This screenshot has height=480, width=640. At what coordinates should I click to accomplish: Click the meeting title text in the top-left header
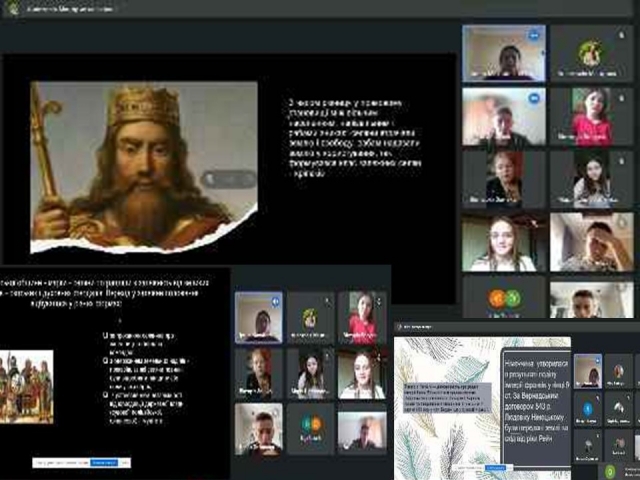point(70,9)
